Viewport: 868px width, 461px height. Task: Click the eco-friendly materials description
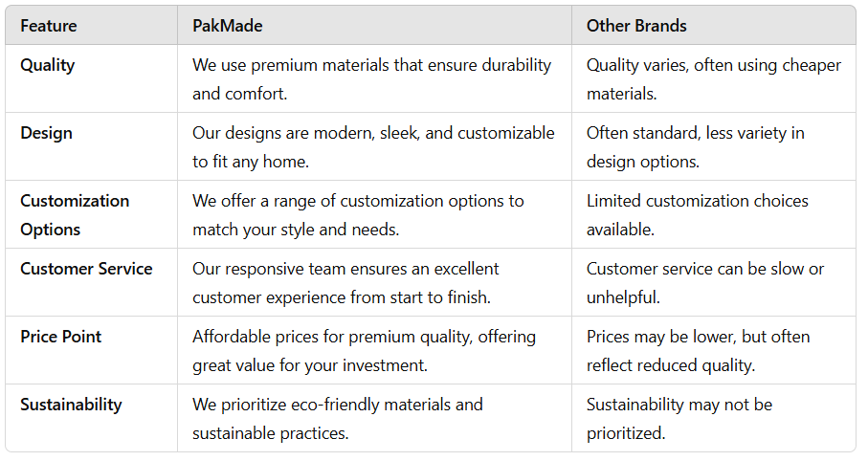click(x=338, y=419)
